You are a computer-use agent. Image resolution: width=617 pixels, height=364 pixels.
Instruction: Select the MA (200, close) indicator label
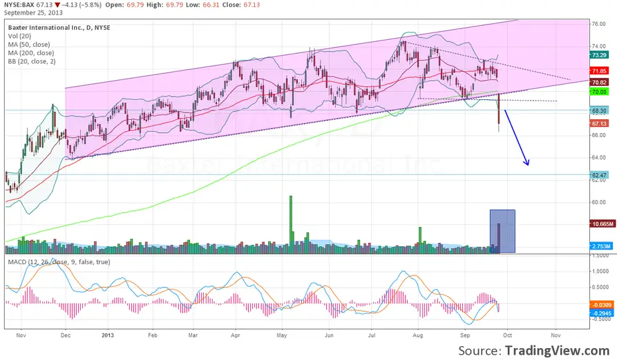click(x=31, y=53)
